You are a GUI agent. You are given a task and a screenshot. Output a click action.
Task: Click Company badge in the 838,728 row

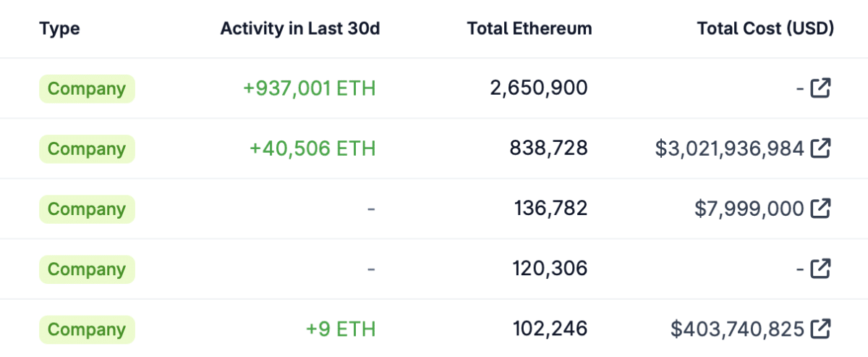coord(87,149)
